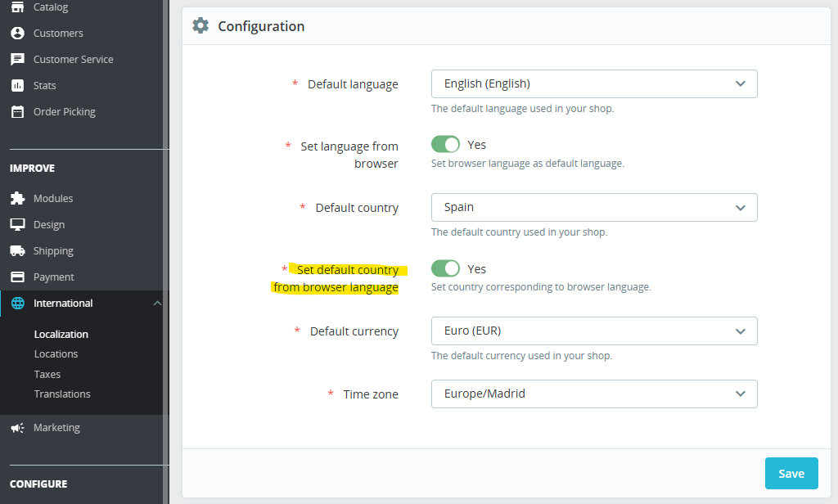
Task: Save the configuration changes
Action: click(791, 473)
